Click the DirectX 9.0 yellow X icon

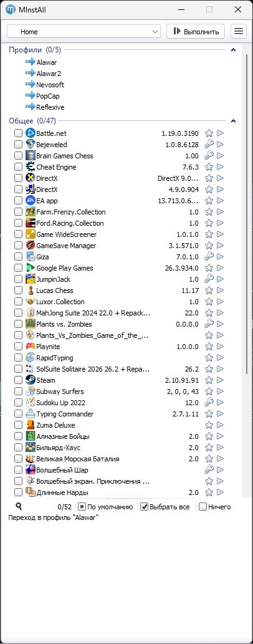coord(31,178)
